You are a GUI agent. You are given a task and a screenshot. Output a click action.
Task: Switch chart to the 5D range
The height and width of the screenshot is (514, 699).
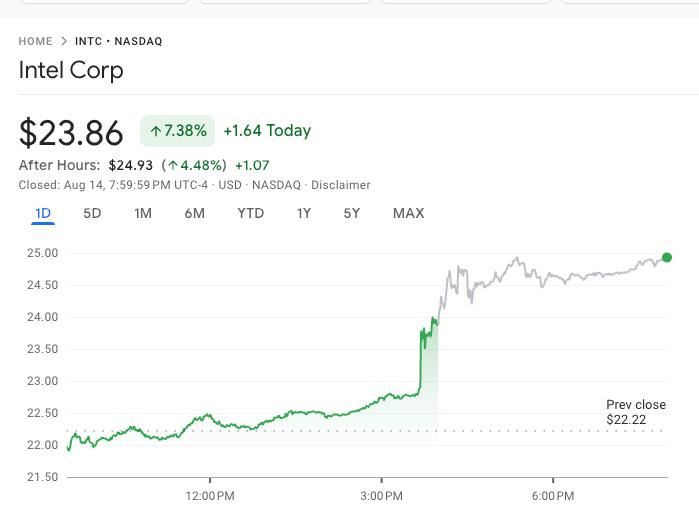coord(92,213)
